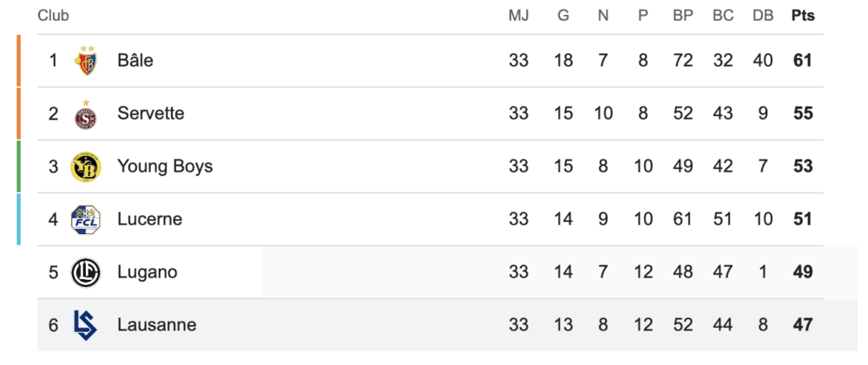The width and height of the screenshot is (868, 365).
Task: Click the MJ column header
Action: point(519,16)
